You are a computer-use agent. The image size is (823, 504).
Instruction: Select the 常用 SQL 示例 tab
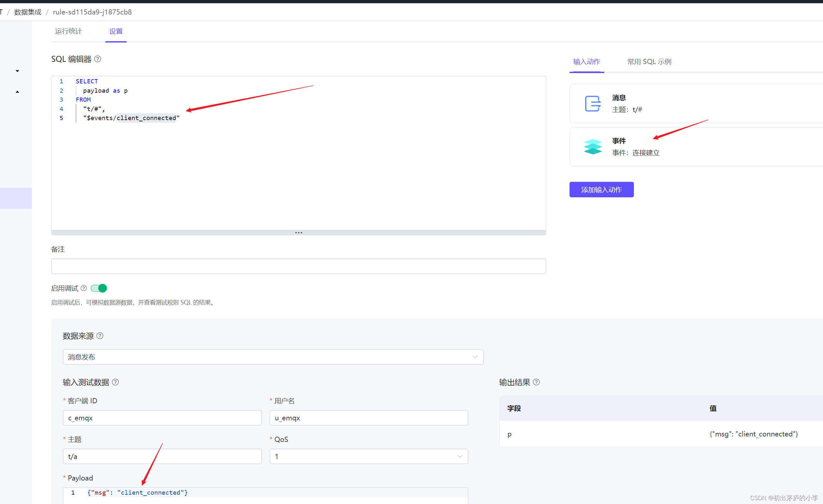coord(649,62)
